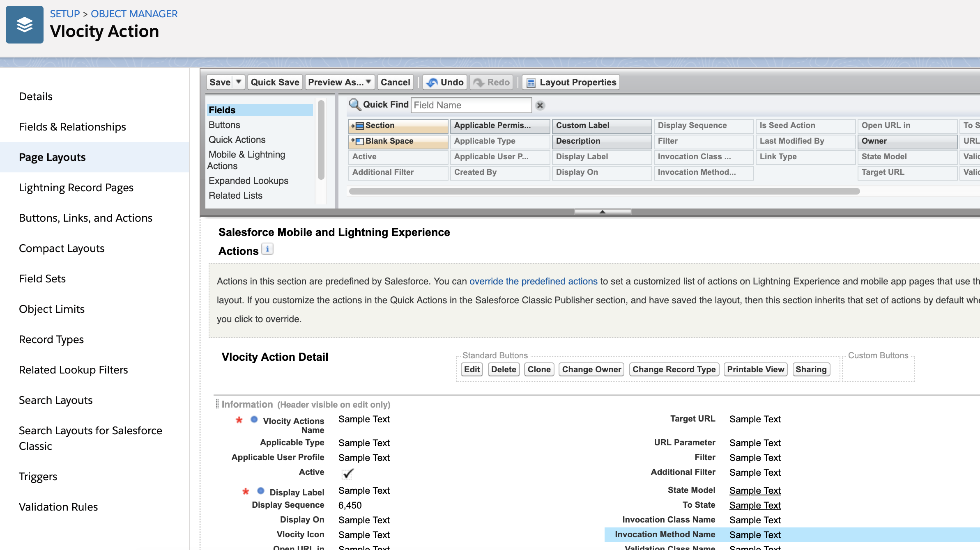Open Record Types in sidebar
This screenshot has width=980, height=550.
[51, 339]
